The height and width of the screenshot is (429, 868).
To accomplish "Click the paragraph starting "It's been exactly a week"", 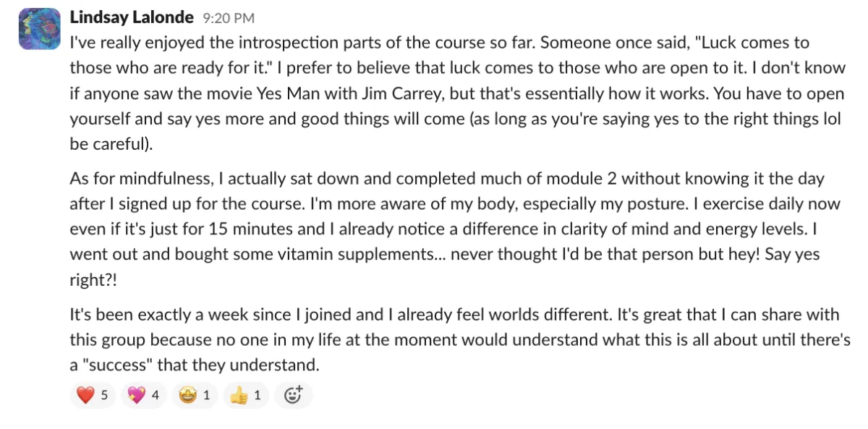I will point(459,340).
